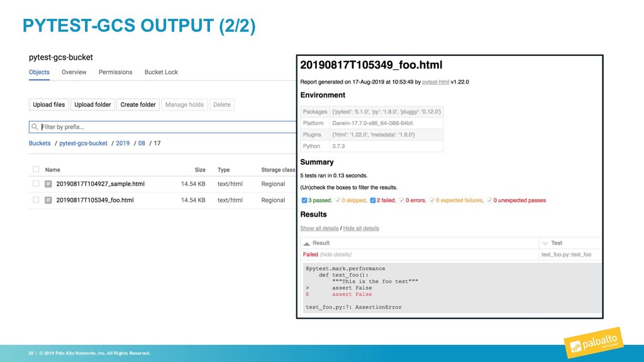Check the box for 20190817T105349_foo.html row
Viewport: 644px width, 362px height.
click(36, 200)
